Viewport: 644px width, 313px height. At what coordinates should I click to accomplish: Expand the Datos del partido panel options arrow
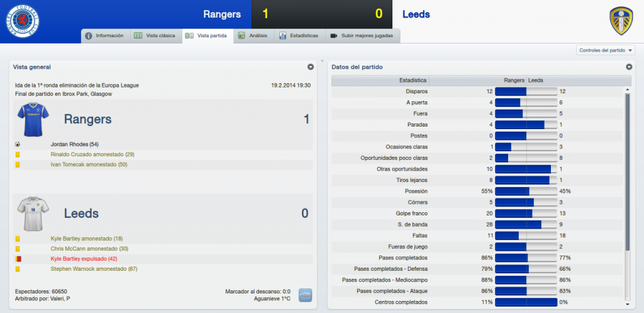629,67
